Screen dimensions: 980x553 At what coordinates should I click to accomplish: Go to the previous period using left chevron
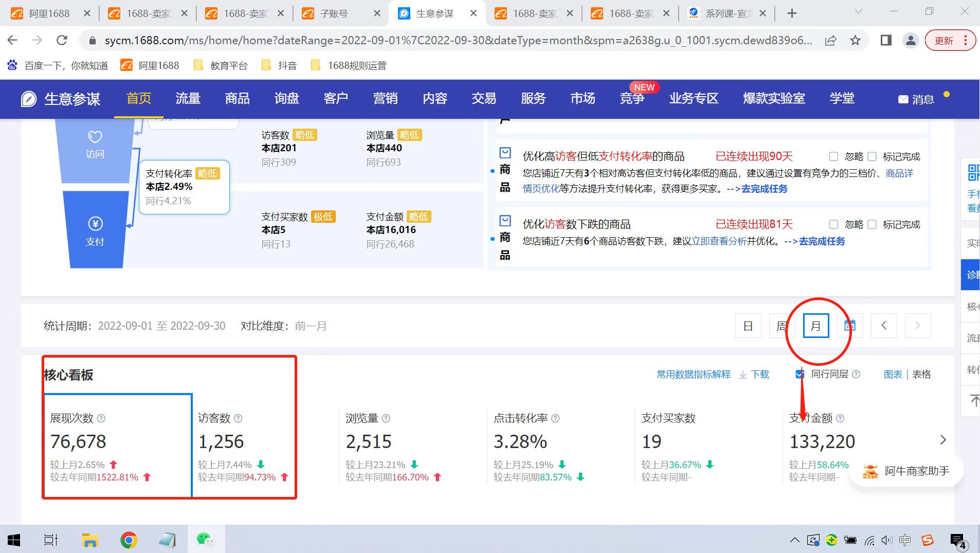[x=884, y=326]
